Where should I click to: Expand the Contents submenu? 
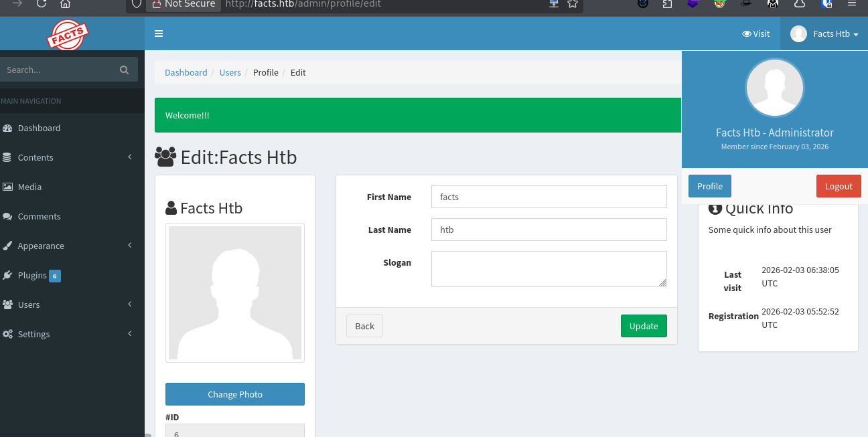[35, 157]
